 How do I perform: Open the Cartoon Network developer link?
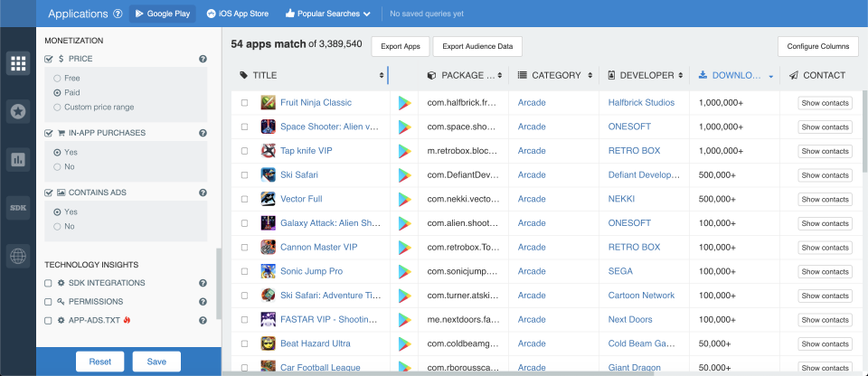(641, 296)
